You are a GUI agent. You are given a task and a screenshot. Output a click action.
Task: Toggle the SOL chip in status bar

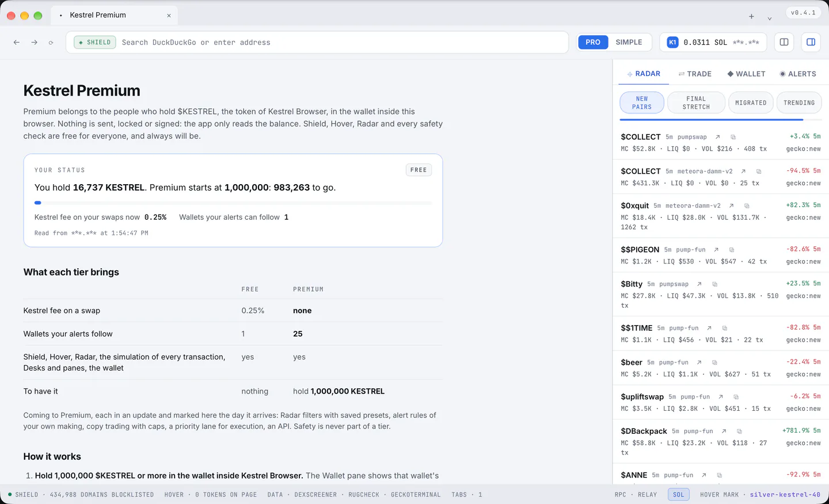pos(679,495)
